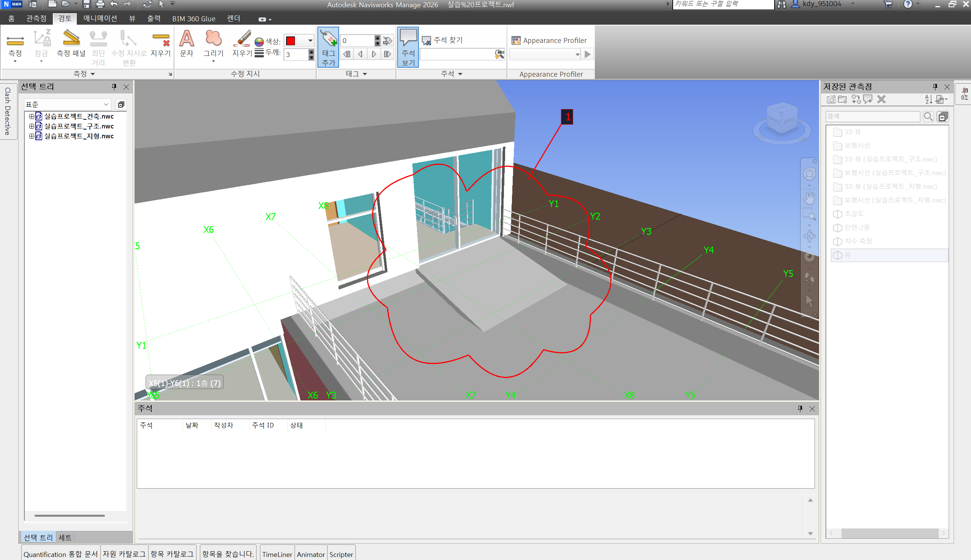
Task: Toggle the 주석 보기 view comments button
Action: [x=408, y=47]
